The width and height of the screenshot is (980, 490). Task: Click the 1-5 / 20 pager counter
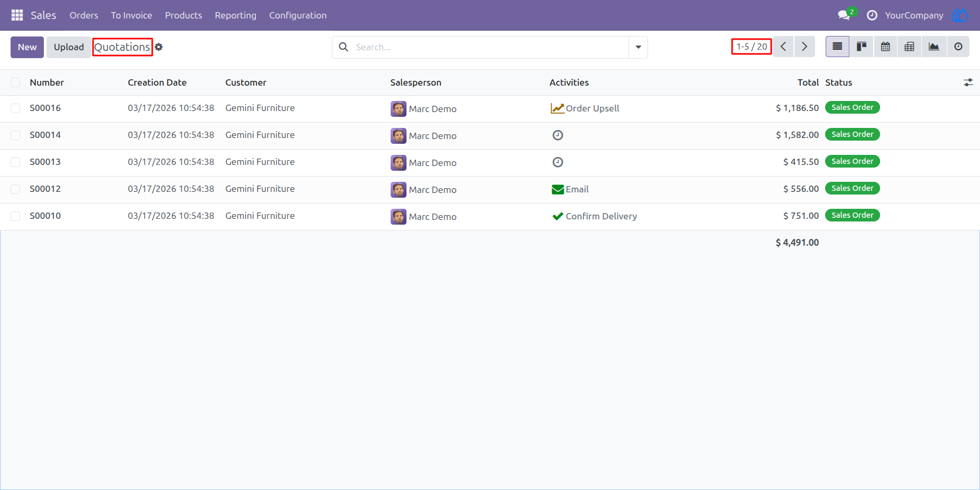point(752,47)
